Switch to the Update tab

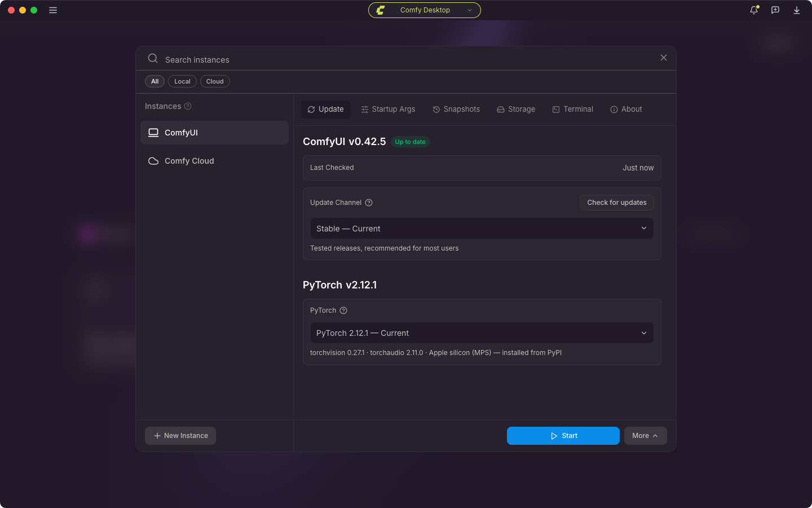coord(325,110)
